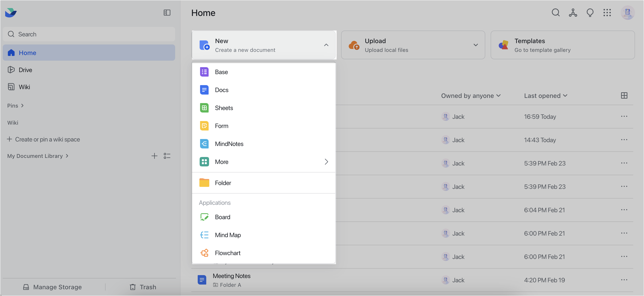The image size is (644, 296).
Task: Create a new Mind Map
Action: click(x=263, y=235)
